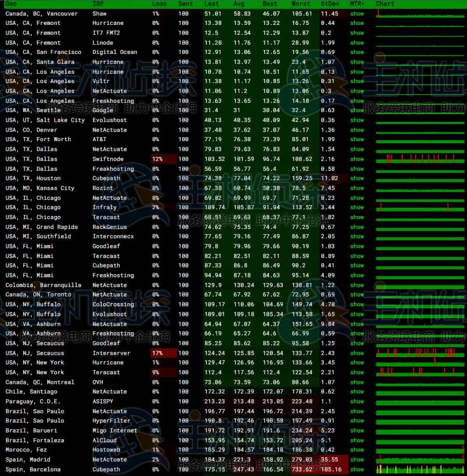
Task: Sort by the StDev column header
Action: pos(330,4)
